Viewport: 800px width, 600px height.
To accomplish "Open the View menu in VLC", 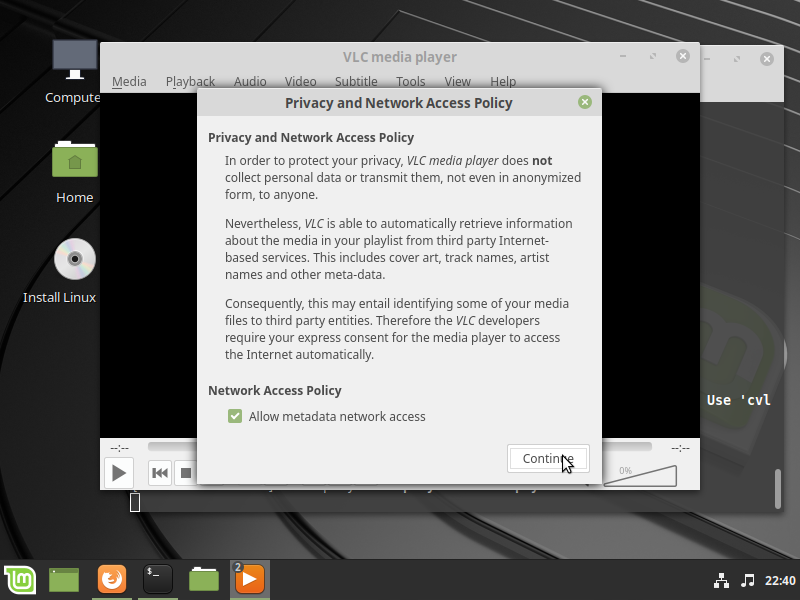I will tap(458, 82).
